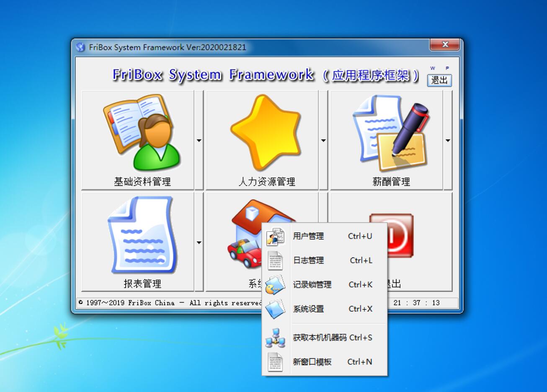Open the 报表管理 document tile
The width and height of the screenshot is (547, 392).
tap(138, 242)
